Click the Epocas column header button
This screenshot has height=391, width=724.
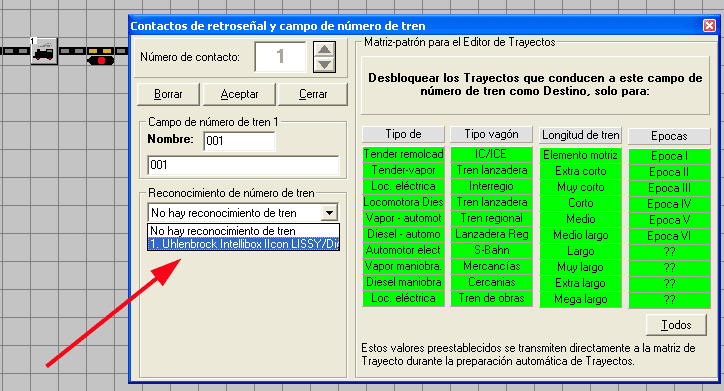point(669,136)
